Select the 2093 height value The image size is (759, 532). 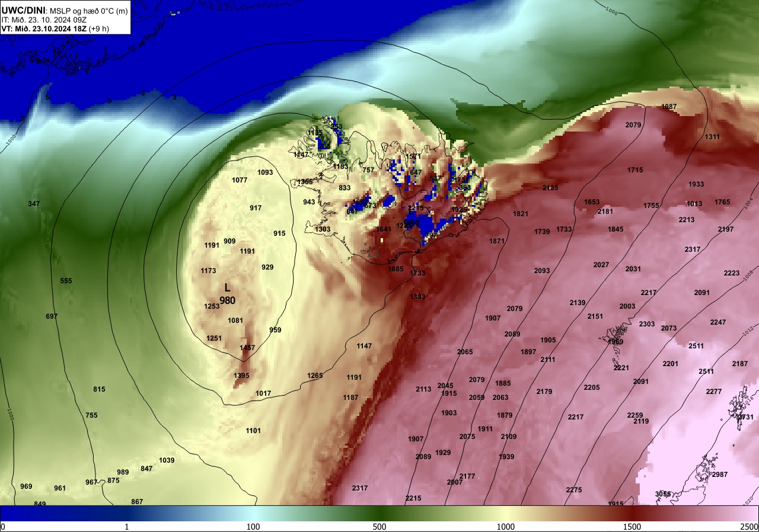pyautogui.click(x=542, y=271)
